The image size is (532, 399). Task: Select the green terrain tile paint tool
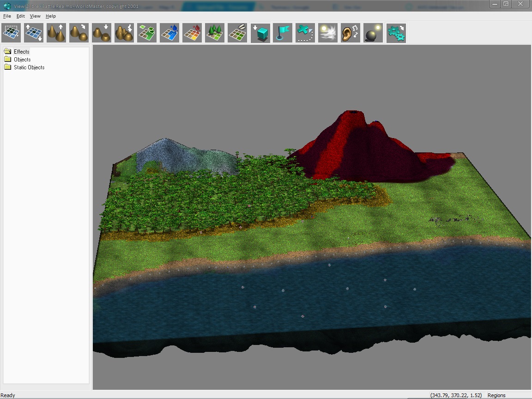pos(147,33)
